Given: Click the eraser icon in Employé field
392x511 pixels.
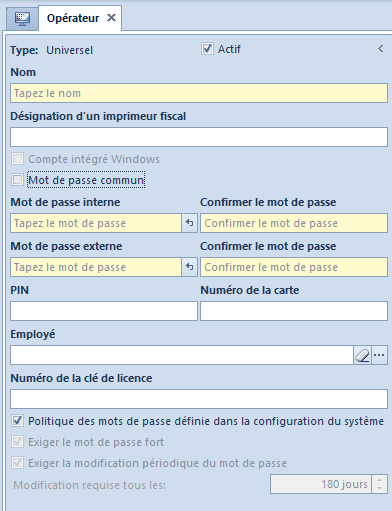Looking at the screenshot, I should pyautogui.click(x=362, y=355).
